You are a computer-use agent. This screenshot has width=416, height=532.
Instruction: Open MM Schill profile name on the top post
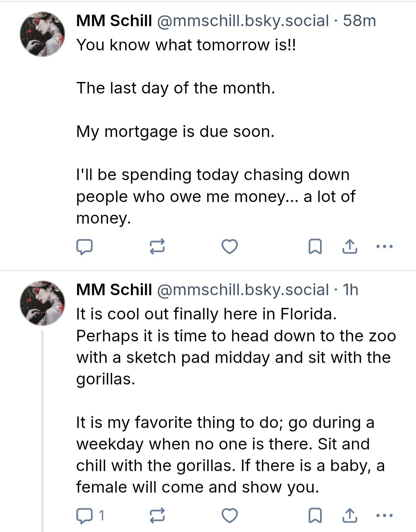click(114, 21)
